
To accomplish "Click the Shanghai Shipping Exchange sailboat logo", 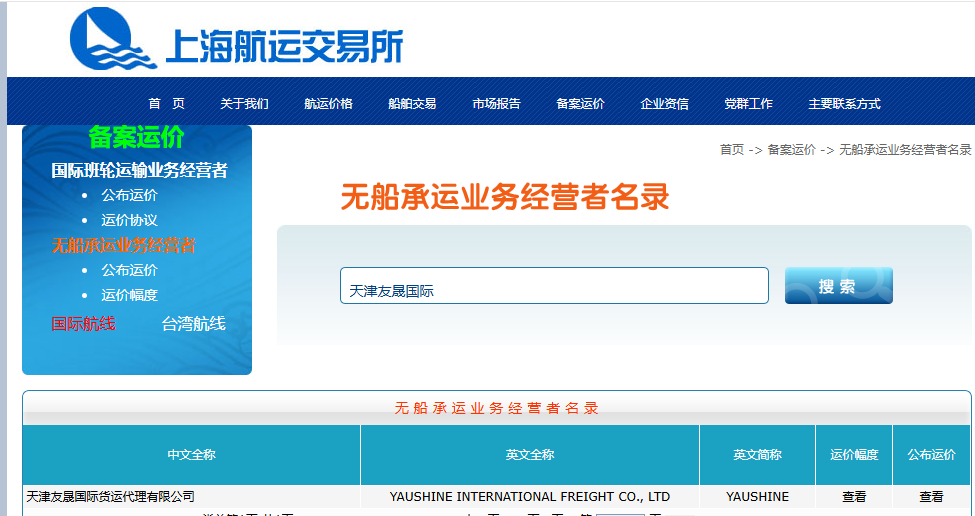I will [x=113, y=38].
